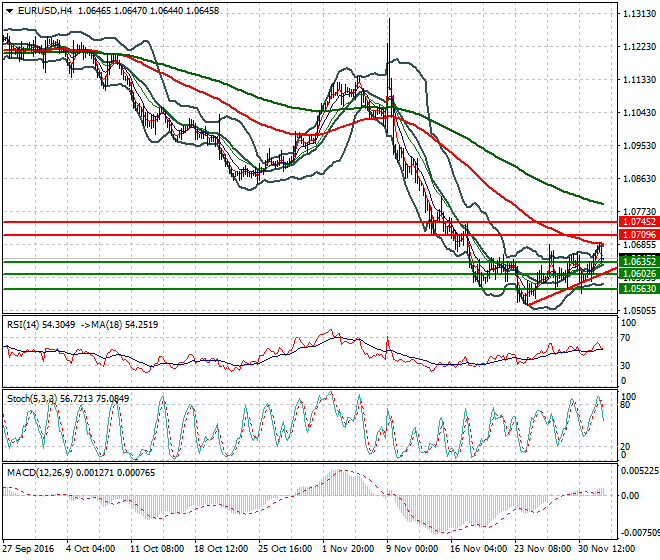This screenshot has width=660, height=560.
Task: Click the 1.05055 price scale value
Action: (x=639, y=310)
